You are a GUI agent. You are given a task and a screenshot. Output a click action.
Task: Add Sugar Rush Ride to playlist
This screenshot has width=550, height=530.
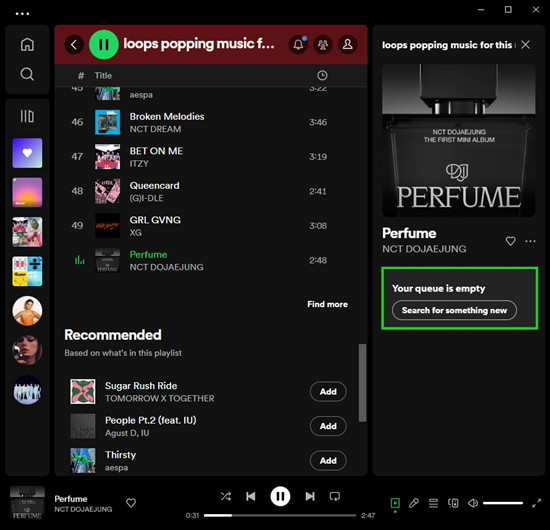coord(328,391)
